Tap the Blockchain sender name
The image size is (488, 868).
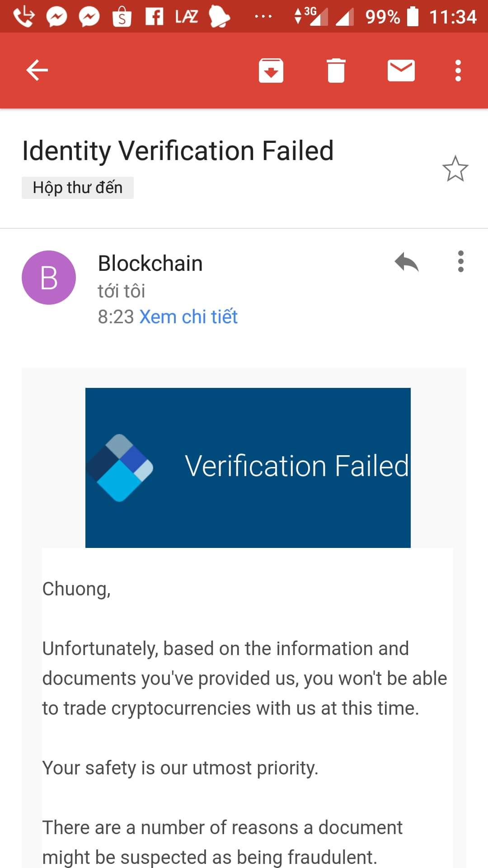coord(150,264)
